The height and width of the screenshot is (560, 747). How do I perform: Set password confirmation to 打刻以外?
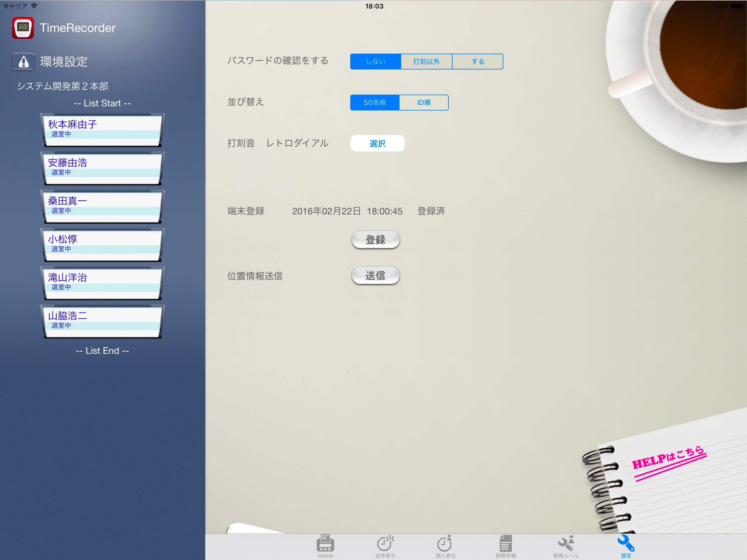[x=426, y=62]
